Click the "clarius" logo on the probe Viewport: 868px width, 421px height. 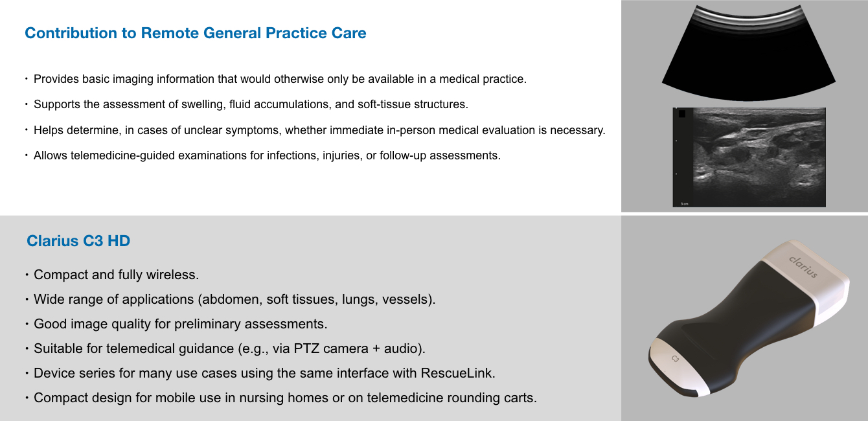pyautogui.click(x=803, y=266)
